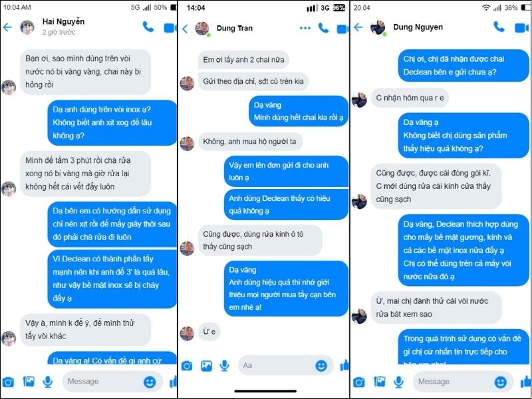532x399 pixels.
Task: Tap the "Ừ e" message bubble
Action: point(209,331)
